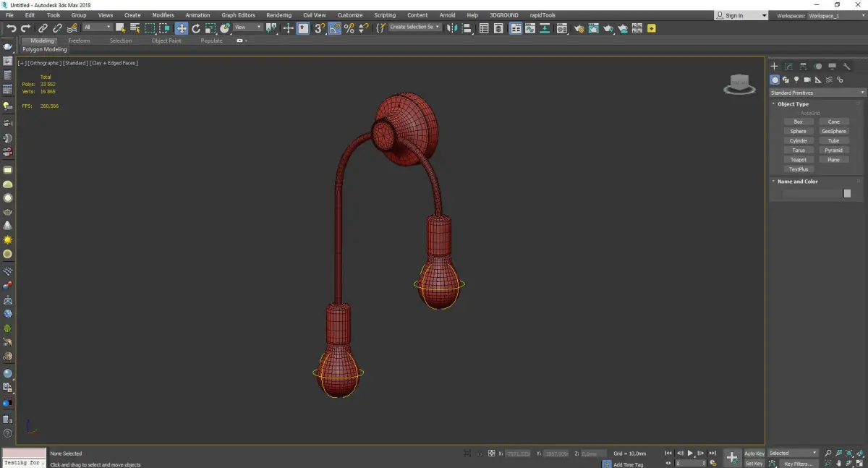Toggle Auto Key animation mode
Viewport: 868px width, 468px height.
[x=754, y=454]
